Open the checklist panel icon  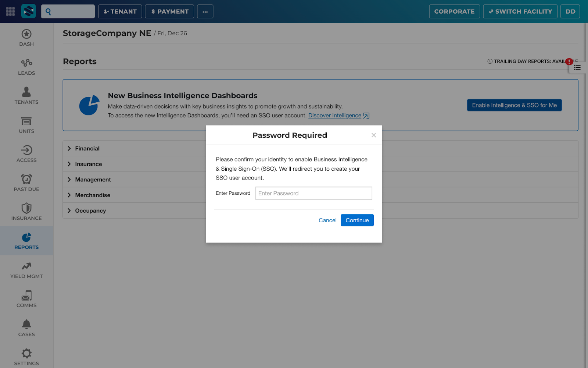click(577, 68)
